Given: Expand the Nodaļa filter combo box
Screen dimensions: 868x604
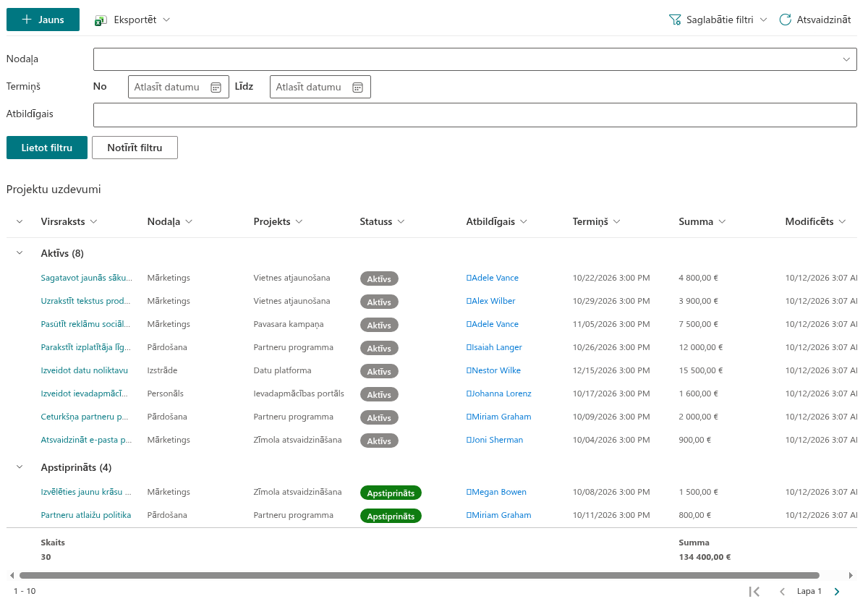Looking at the screenshot, I should 846,59.
